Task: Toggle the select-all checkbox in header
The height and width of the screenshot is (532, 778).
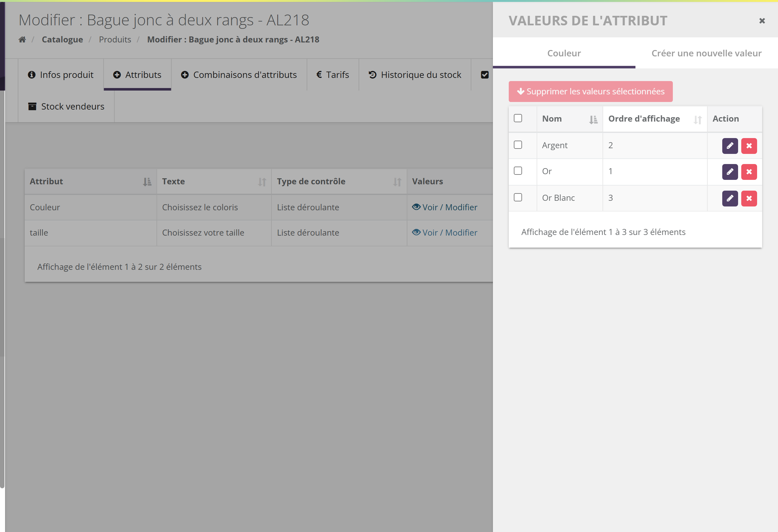Action: coord(518,118)
